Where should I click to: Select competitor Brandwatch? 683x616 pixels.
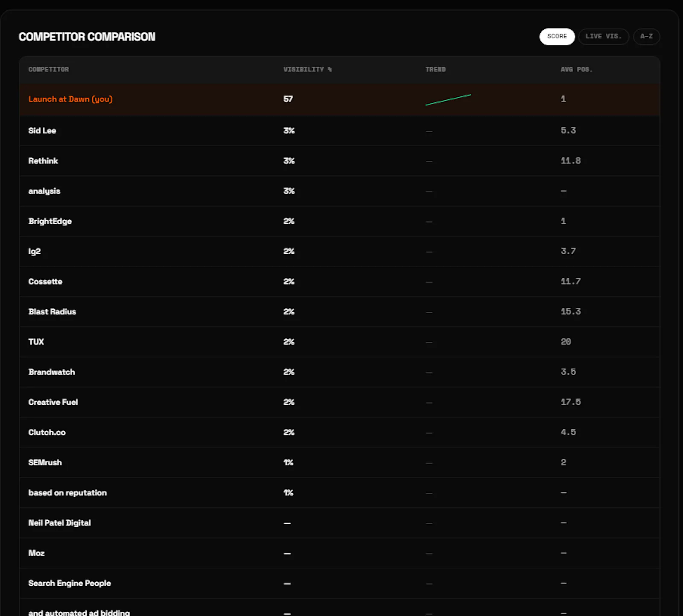(52, 372)
